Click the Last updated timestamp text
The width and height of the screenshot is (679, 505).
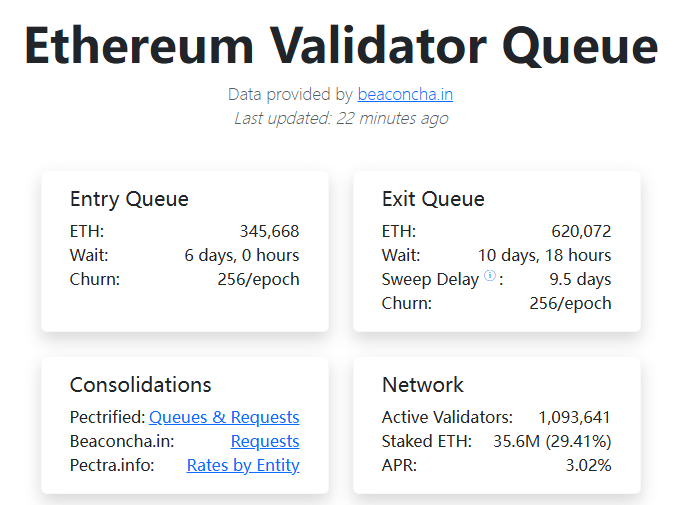[x=341, y=118]
